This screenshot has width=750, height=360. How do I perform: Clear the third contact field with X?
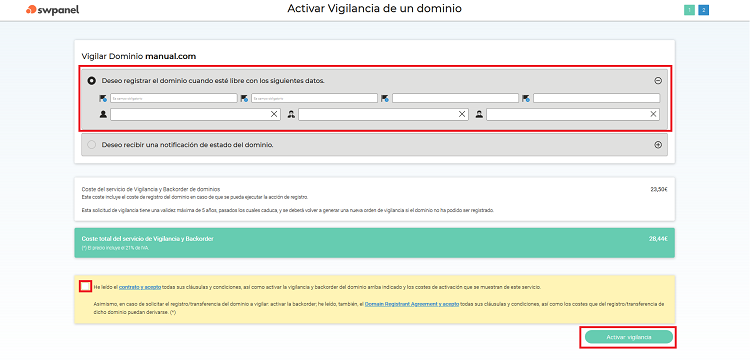tap(653, 114)
